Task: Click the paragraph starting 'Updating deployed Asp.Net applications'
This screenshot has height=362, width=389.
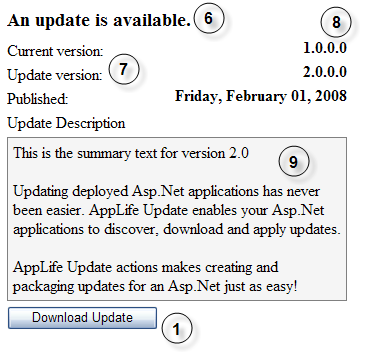Action: click(177, 210)
